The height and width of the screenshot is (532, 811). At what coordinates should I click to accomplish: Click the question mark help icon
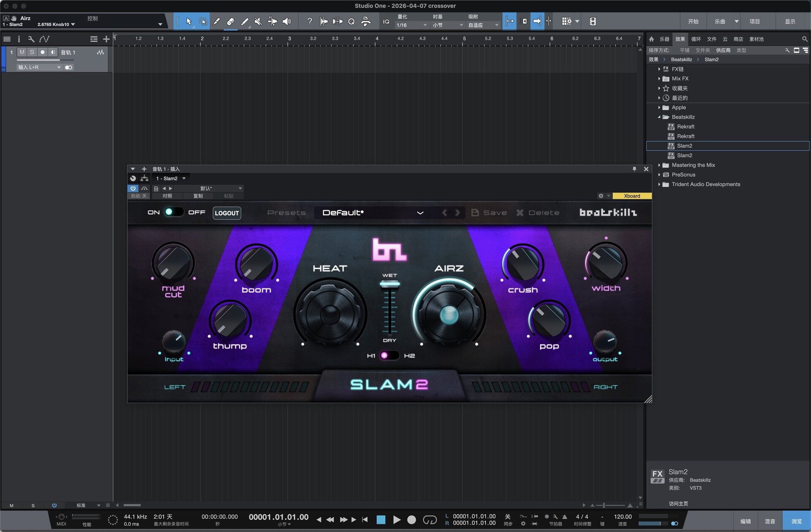[x=310, y=22]
